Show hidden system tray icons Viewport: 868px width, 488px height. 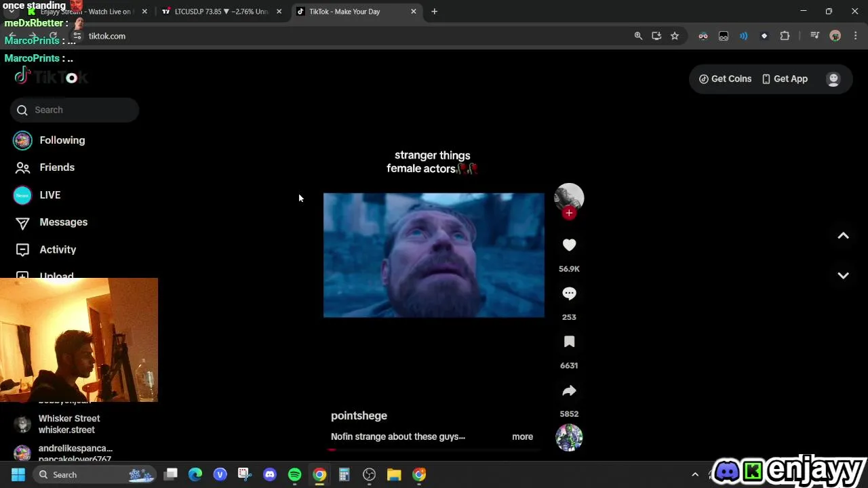(695, 475)
